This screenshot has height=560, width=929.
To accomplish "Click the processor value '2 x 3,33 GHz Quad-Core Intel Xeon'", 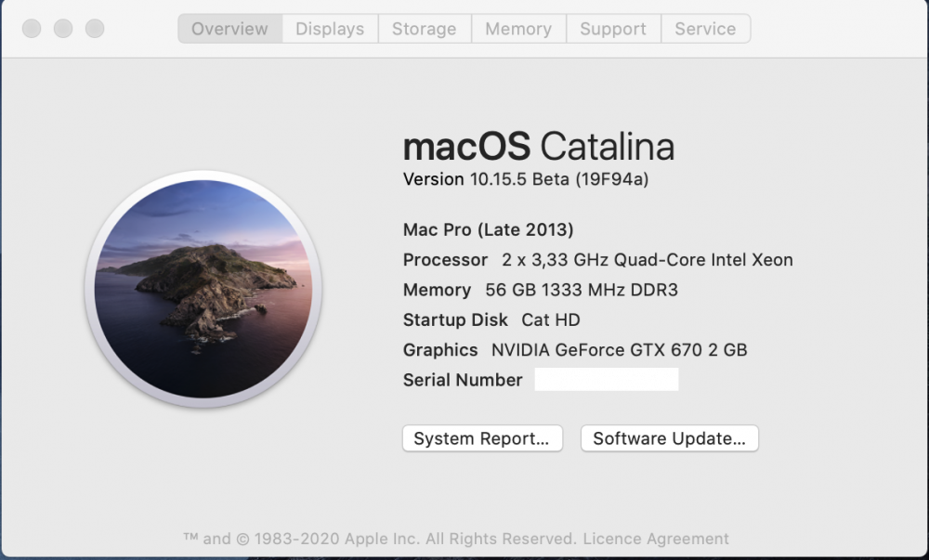I will tap(648, 260).
